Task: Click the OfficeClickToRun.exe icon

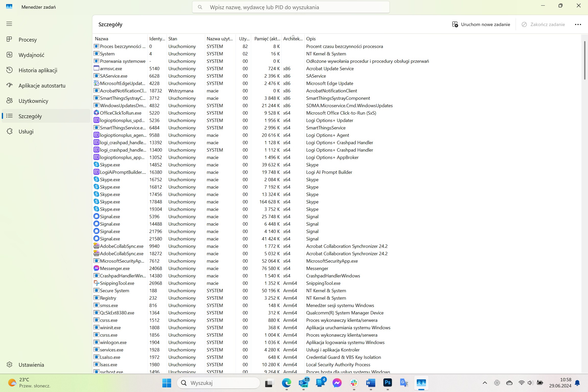Action: click(x=96, y=113)
